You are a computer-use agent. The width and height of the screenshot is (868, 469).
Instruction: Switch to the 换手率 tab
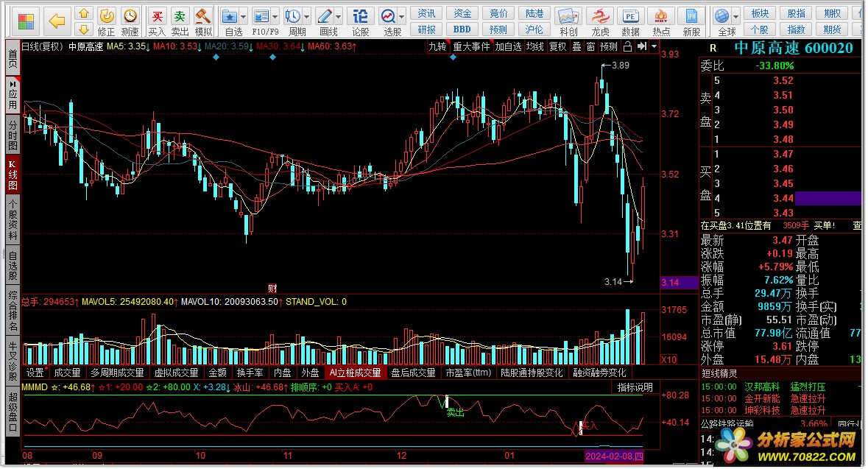coord(250,373)
